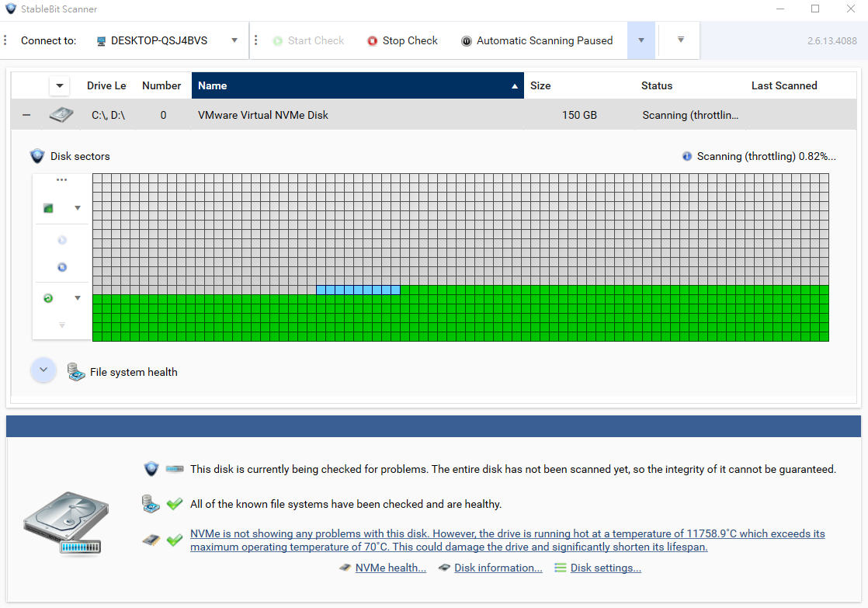This screenshot has width=868, height=608.
Task: Sort by the Number column header
Action: tap(161, 86)
